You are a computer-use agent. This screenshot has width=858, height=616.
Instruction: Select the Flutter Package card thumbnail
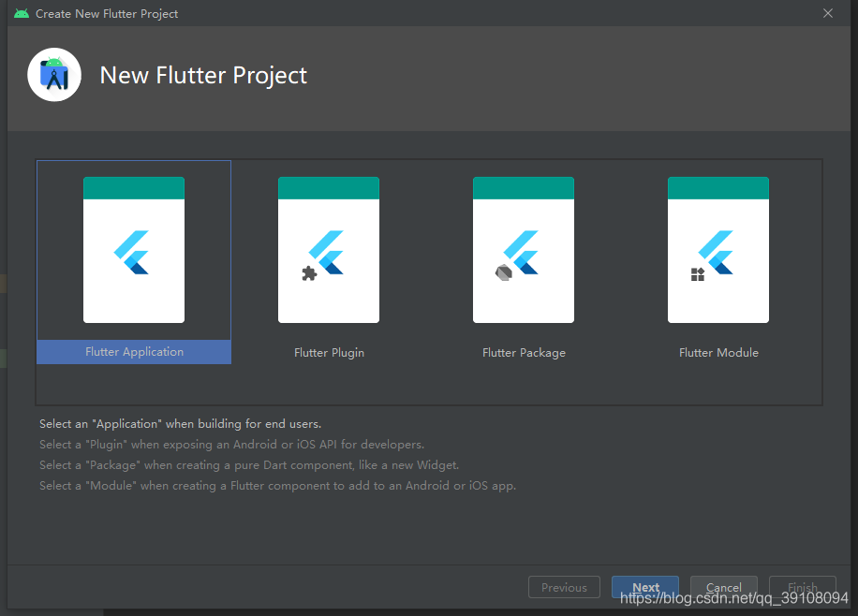tap(523, 249)
